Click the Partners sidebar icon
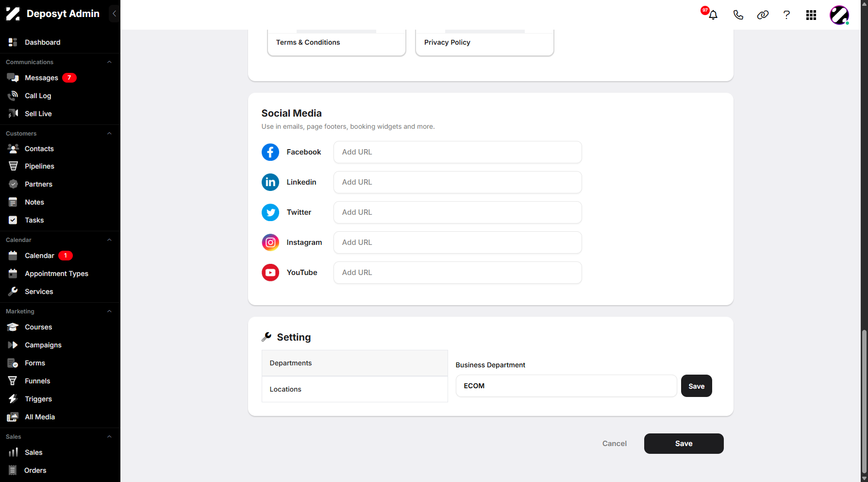Image resolution: width=868 pixels, height=482 pixels. point(13,184)
